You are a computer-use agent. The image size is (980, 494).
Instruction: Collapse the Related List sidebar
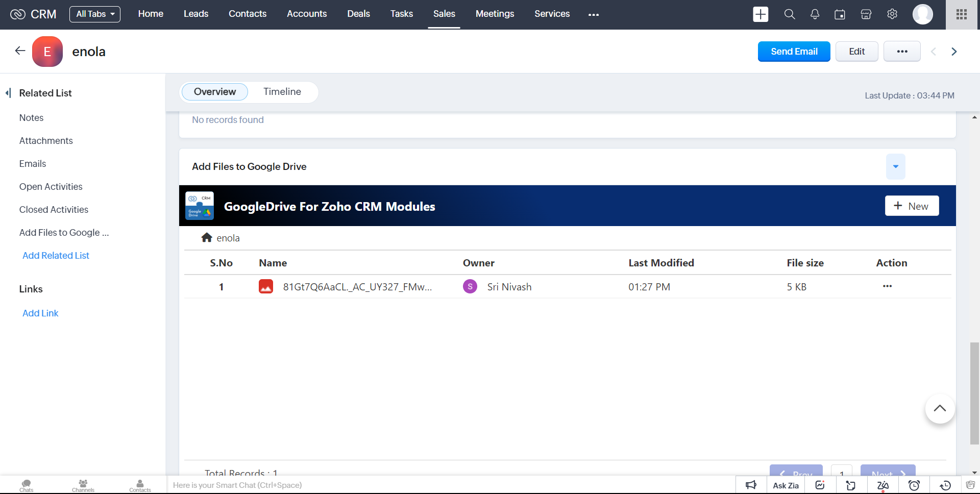point(8,93)
